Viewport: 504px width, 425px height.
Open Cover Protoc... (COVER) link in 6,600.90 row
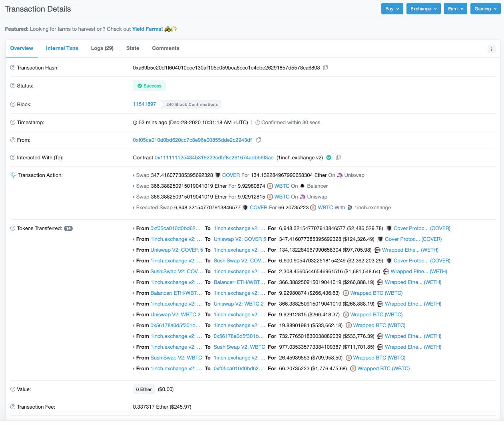422,261
